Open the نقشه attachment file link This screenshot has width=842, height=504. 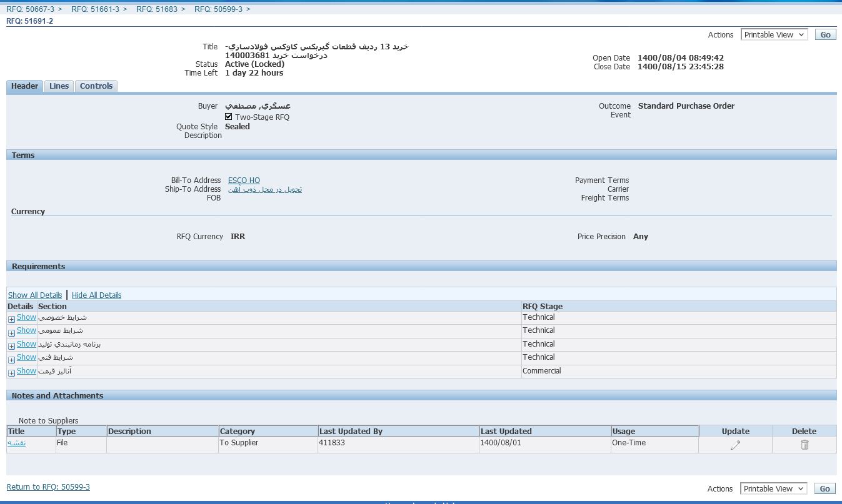16,443
